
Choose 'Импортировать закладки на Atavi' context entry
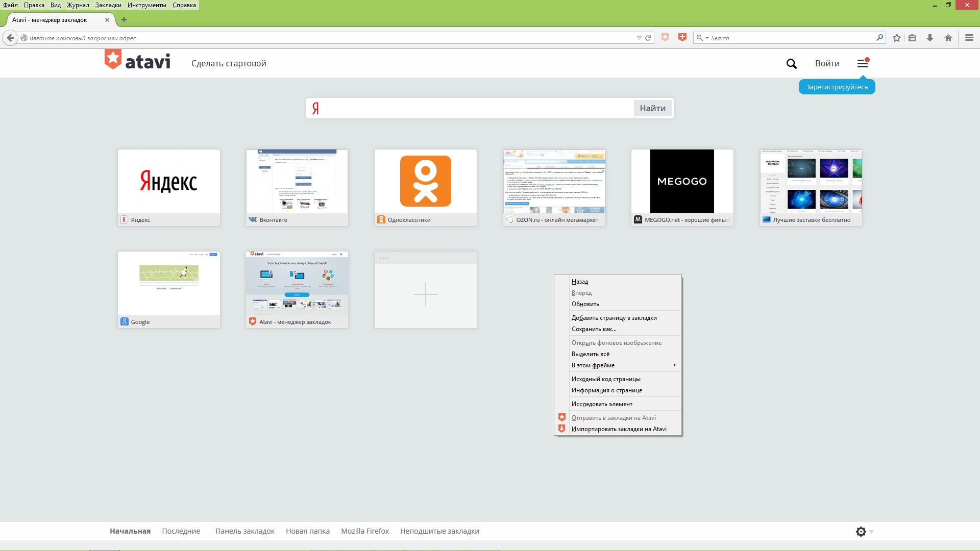pyautogui.click(x=618, y=429)
